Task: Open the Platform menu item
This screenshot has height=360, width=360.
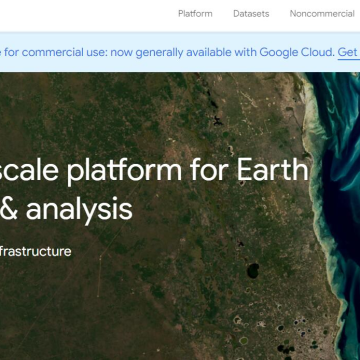Action: click(x=195, y=14)
